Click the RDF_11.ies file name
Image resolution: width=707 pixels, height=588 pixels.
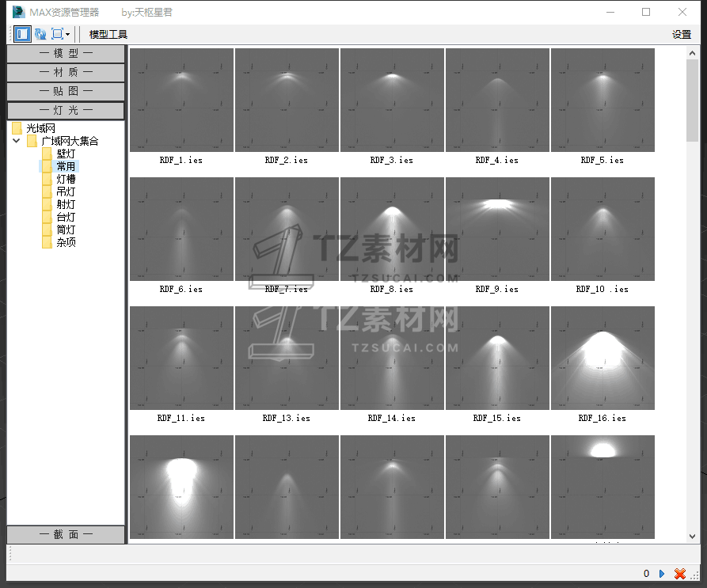[x=181, y=419]
